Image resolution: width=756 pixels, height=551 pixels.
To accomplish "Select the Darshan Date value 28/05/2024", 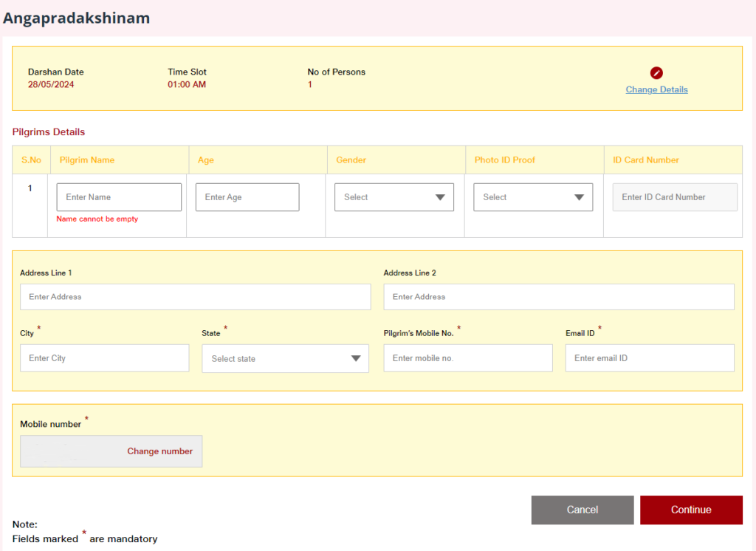I will pyautogui.click(x=51, y=84).
